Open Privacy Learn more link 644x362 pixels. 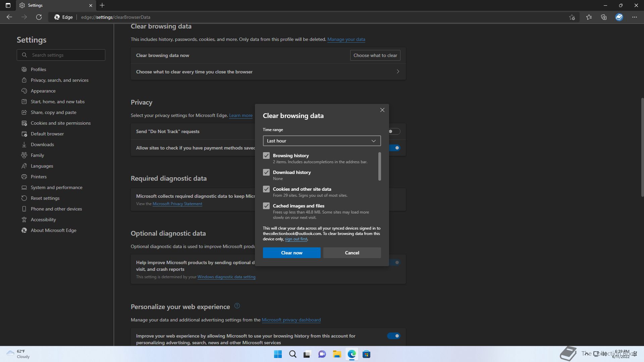click(241, 115)
